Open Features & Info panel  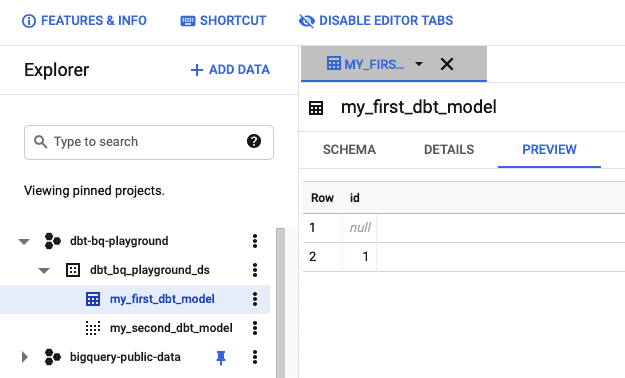tap(84, 21)
